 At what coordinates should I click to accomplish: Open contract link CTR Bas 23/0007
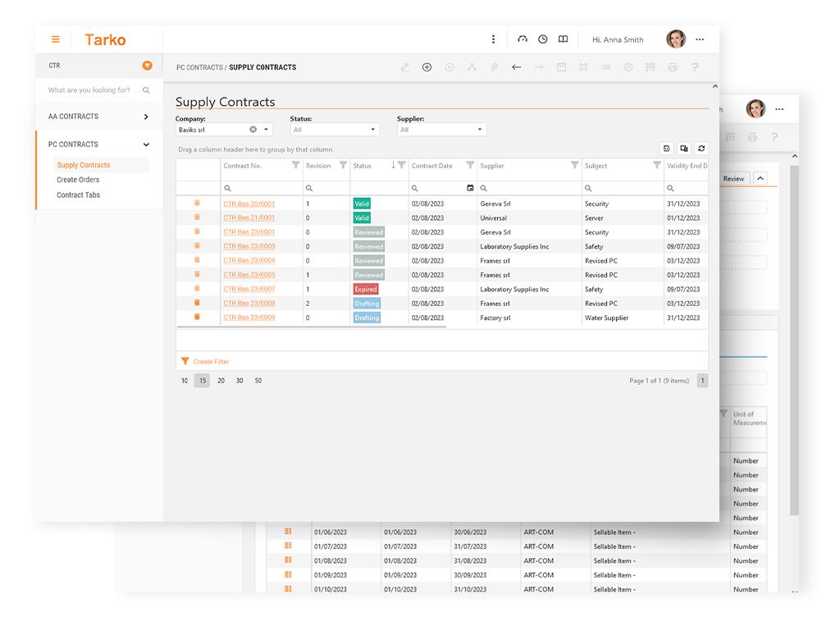point(249,290)
